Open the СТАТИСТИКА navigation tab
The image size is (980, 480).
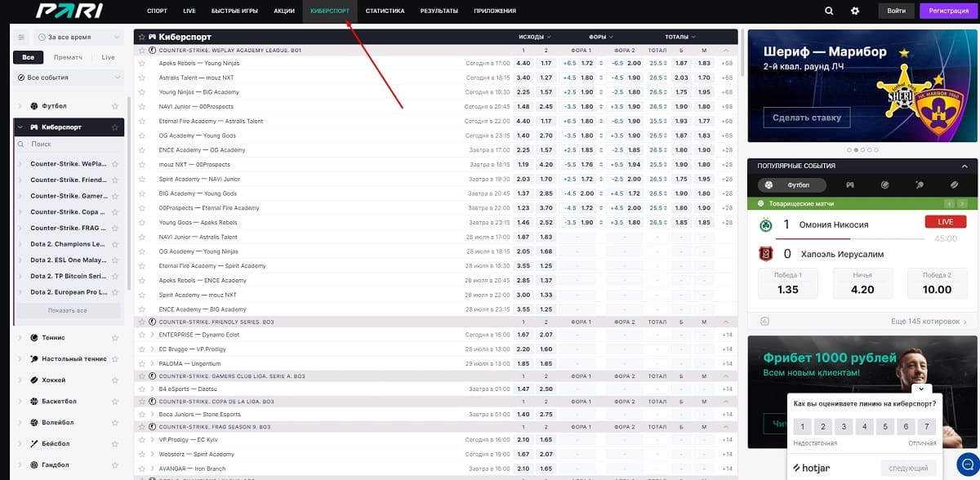point(385,11)
